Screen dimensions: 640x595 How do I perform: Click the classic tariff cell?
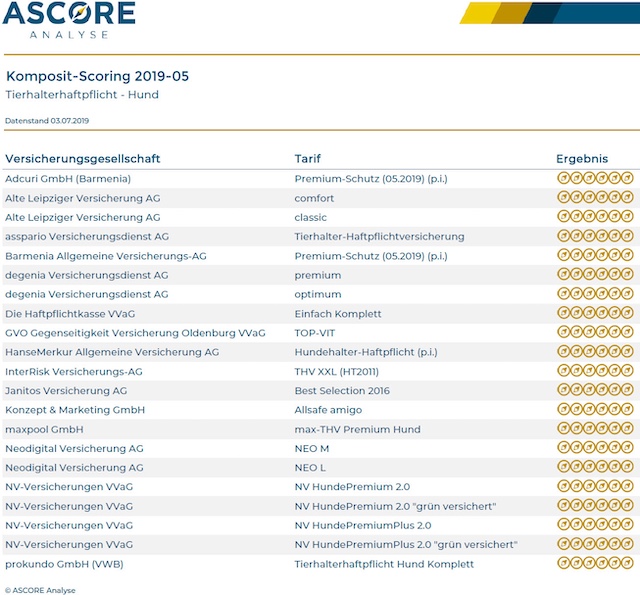coord(311,218)
